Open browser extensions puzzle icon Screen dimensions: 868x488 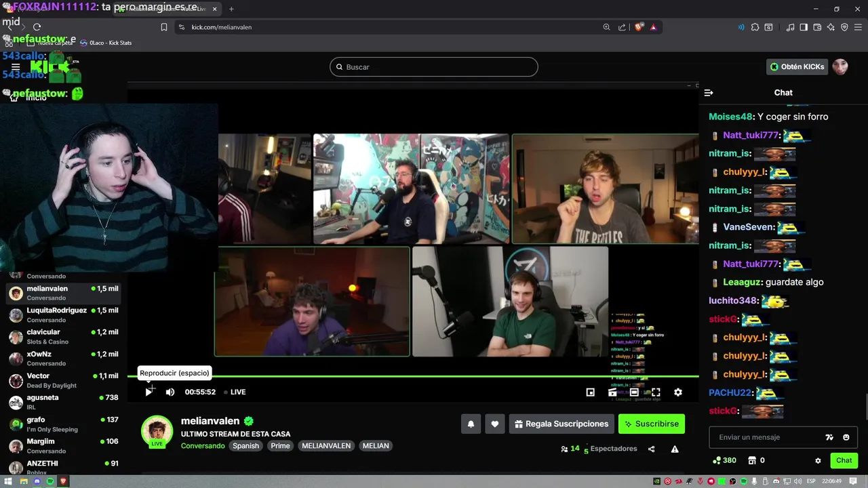coord(755,27)
